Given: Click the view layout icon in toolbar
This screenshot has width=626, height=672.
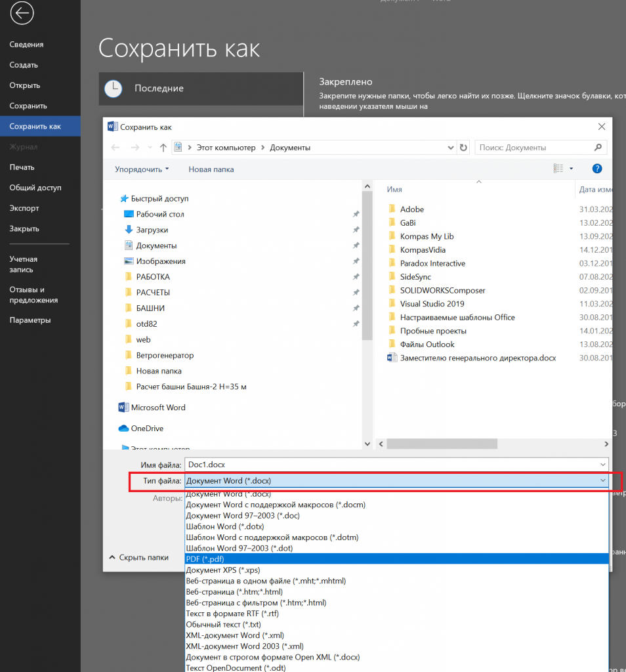Looking at the screenshot, I should 558,169.
